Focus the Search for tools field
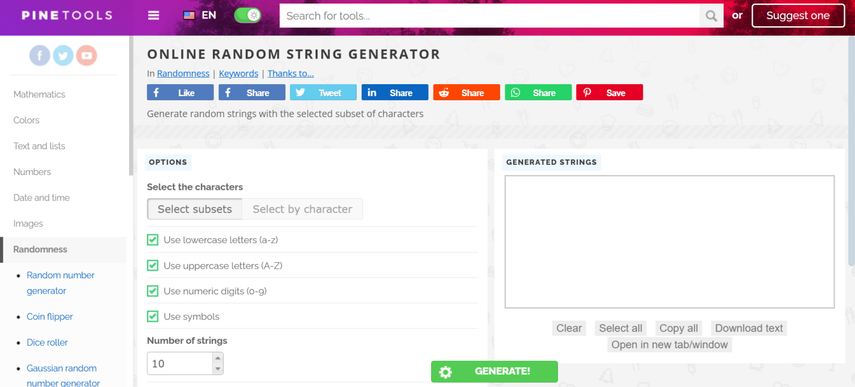Viewport: 855px width, 387px height. [490, 16]
